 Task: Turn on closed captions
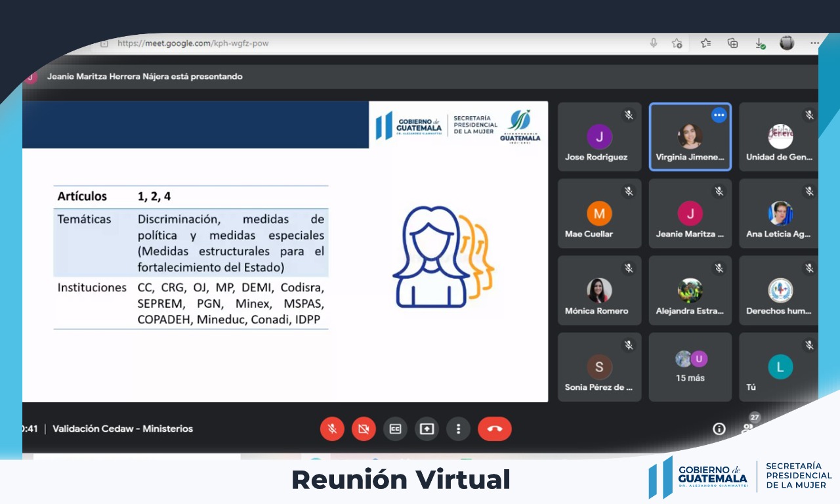pos(395,429)
